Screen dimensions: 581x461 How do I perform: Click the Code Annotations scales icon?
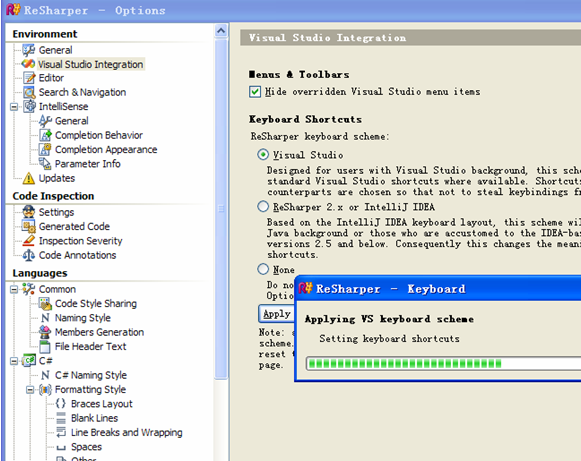[x=29, y=255]
